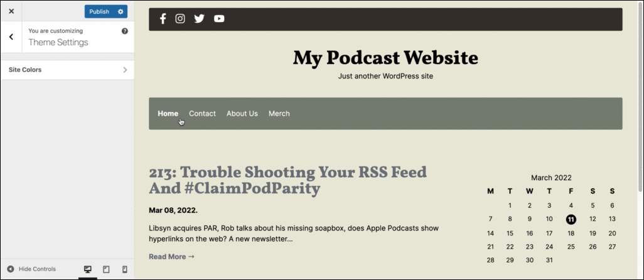Expand the Site Colors section
Screen dimensions: 644x280
[x=67, y=70]
